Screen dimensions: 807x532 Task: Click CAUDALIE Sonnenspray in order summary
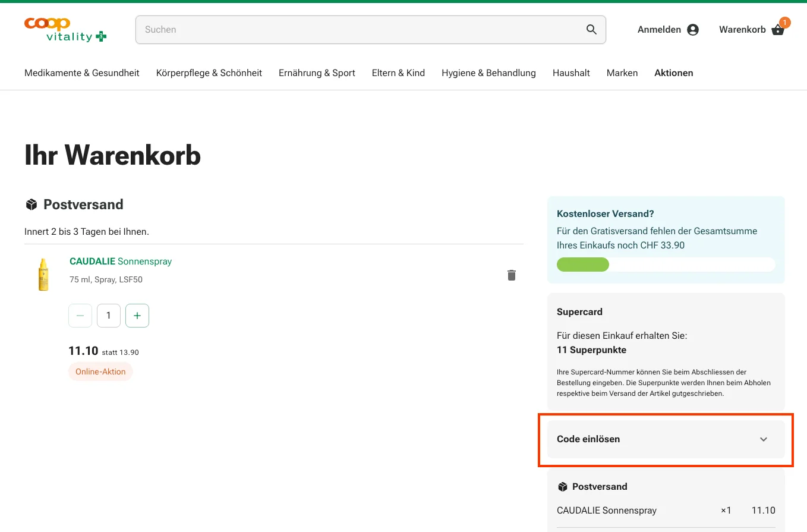coord(607,511)
